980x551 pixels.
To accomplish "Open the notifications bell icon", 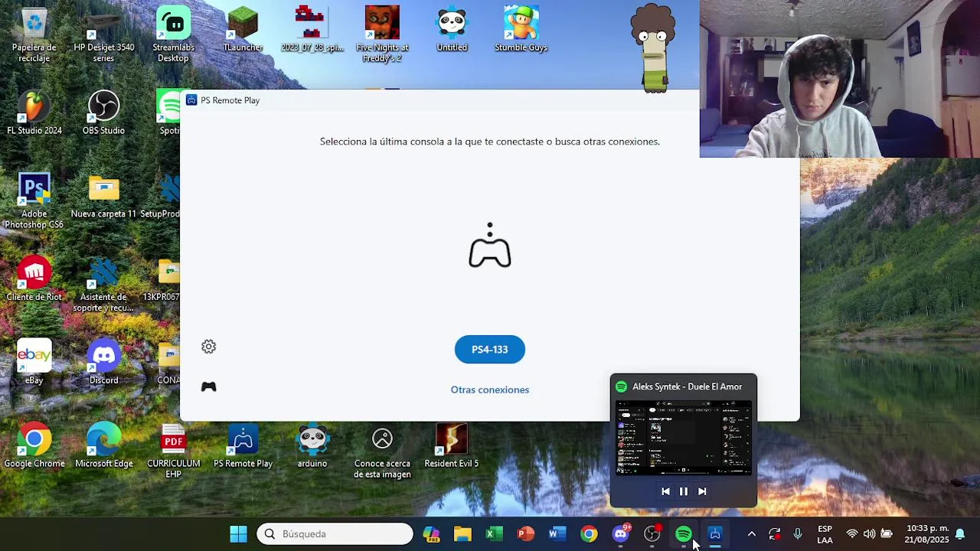I will 960,534.
